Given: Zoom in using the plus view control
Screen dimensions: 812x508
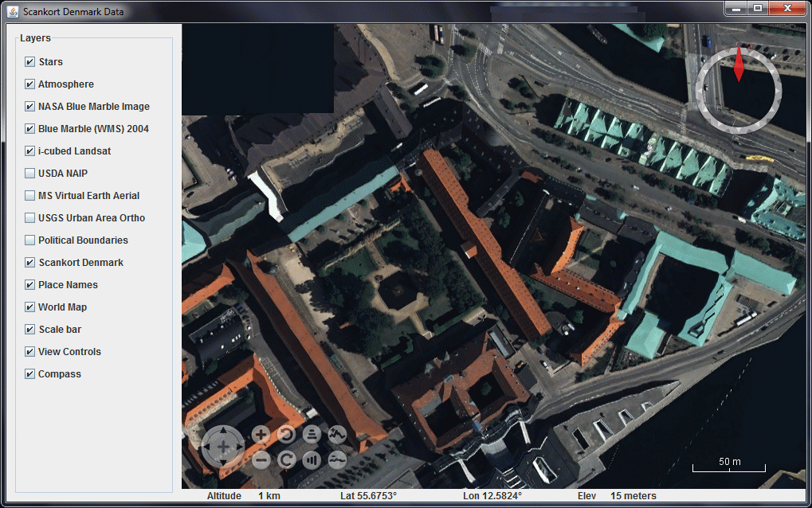Looking at the screenshot, I should (x=261, y=435).
